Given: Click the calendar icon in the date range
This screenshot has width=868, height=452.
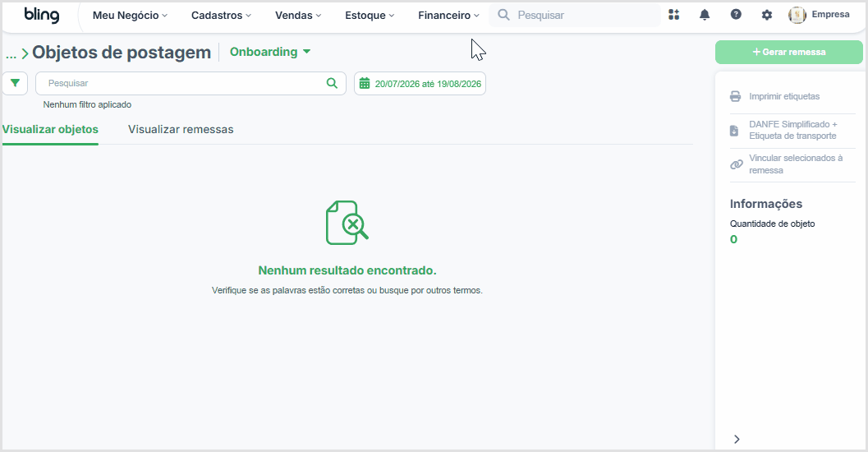Looking at the screenshot, I should 365,84.
